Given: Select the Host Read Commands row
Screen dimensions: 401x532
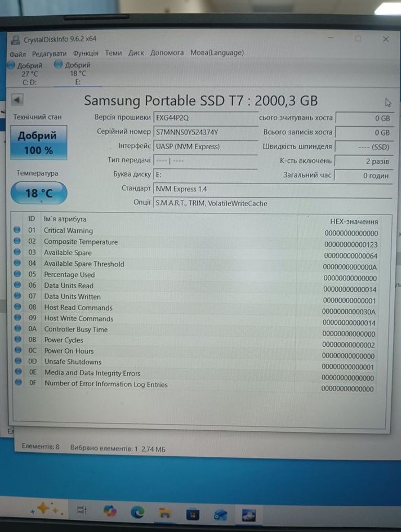Looking at the screenshot, I should coord(196,309).
